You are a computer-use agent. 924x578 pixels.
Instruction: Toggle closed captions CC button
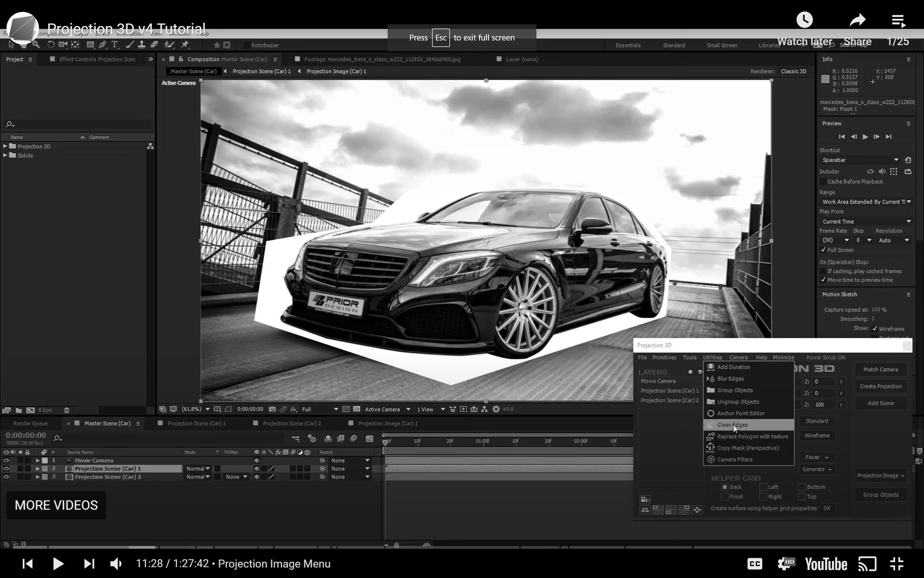(754, 564)
